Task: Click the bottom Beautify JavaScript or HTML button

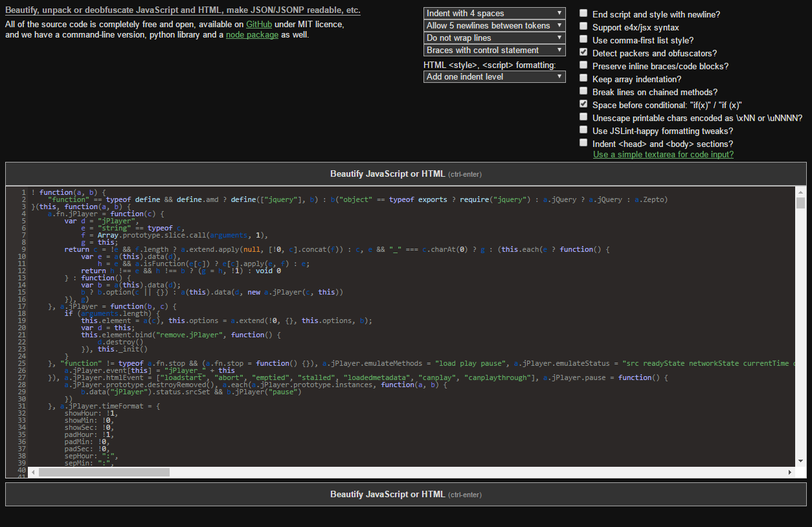Action: [x=406, y=495]
